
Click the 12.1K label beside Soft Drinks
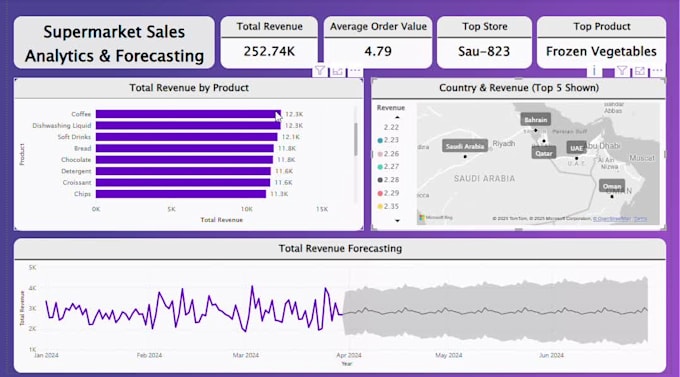[x=291, y=137]
